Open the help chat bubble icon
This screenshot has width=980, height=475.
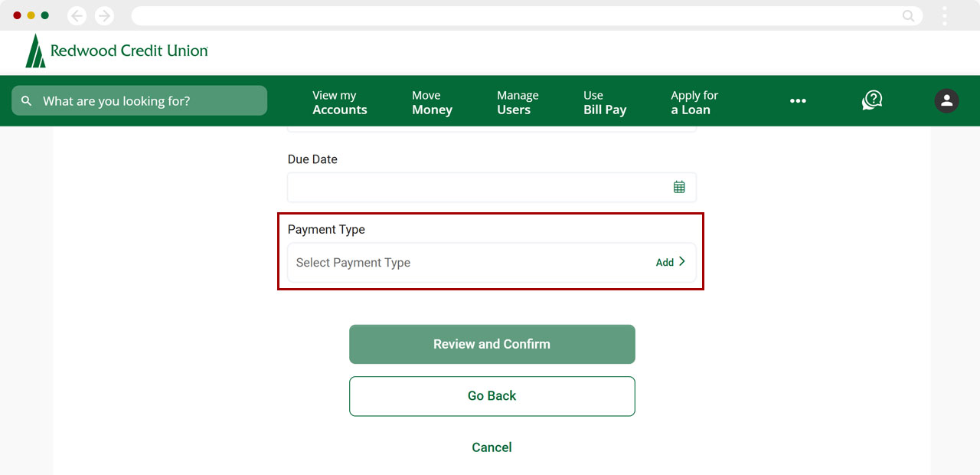pos(872,100)
